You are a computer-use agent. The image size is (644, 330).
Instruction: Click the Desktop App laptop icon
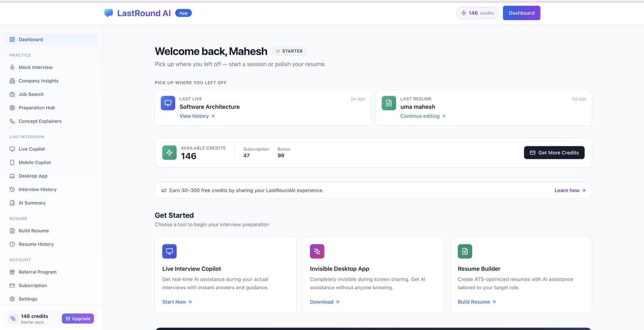click(x=12, y=176)
